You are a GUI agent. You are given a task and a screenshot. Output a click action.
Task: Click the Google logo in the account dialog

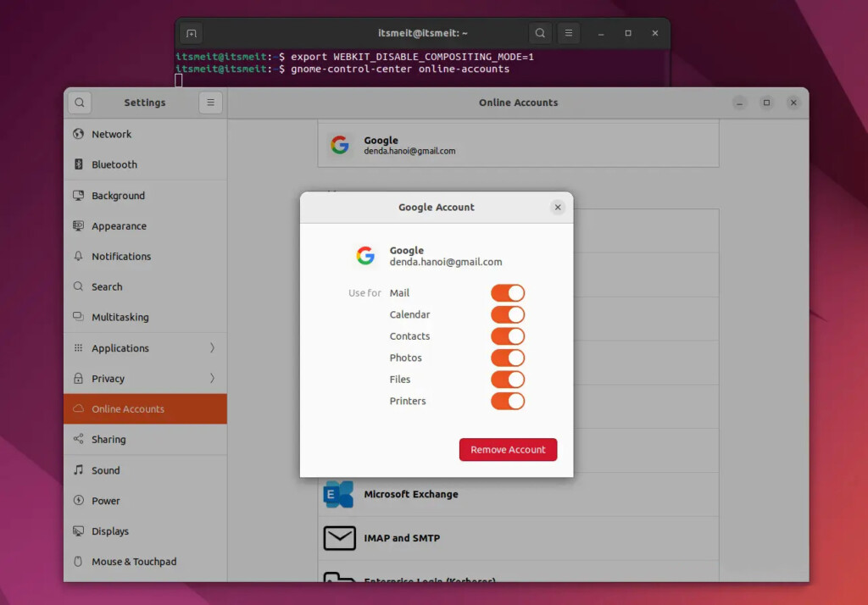pos(365,256)
